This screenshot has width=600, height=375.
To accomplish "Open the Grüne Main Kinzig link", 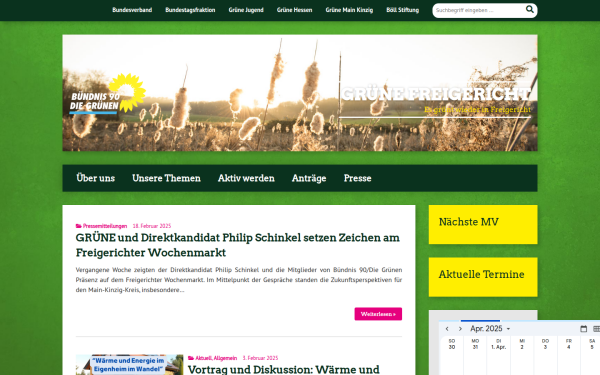I will [x=349, y=10].
